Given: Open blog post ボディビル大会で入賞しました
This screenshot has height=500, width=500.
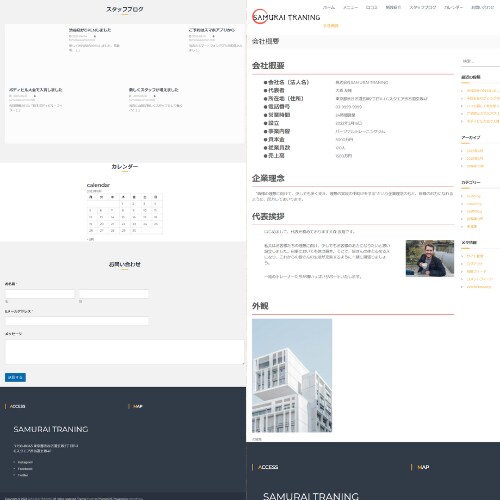Looking at the screenshot, I should point(36,90).
